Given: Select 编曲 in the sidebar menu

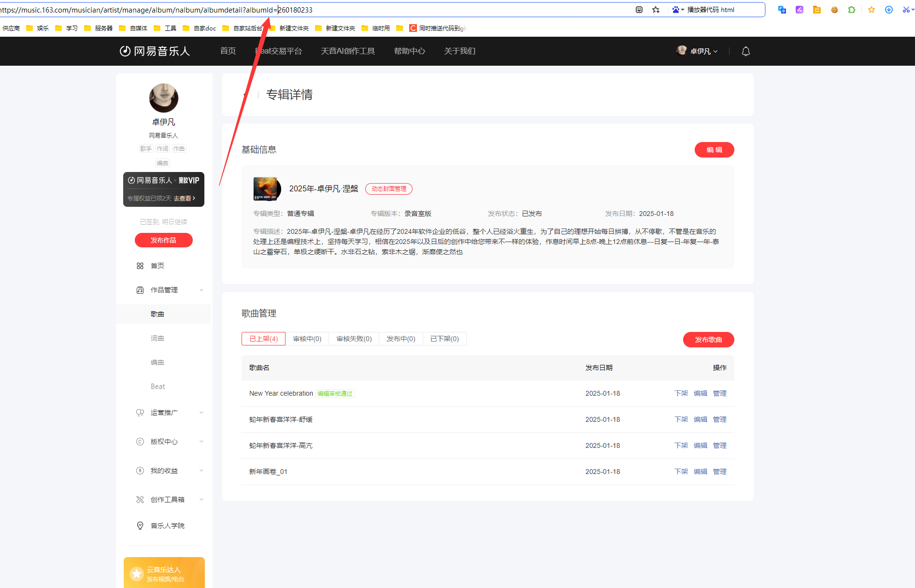Looking at the screenshot, I should tap(157, 362).
